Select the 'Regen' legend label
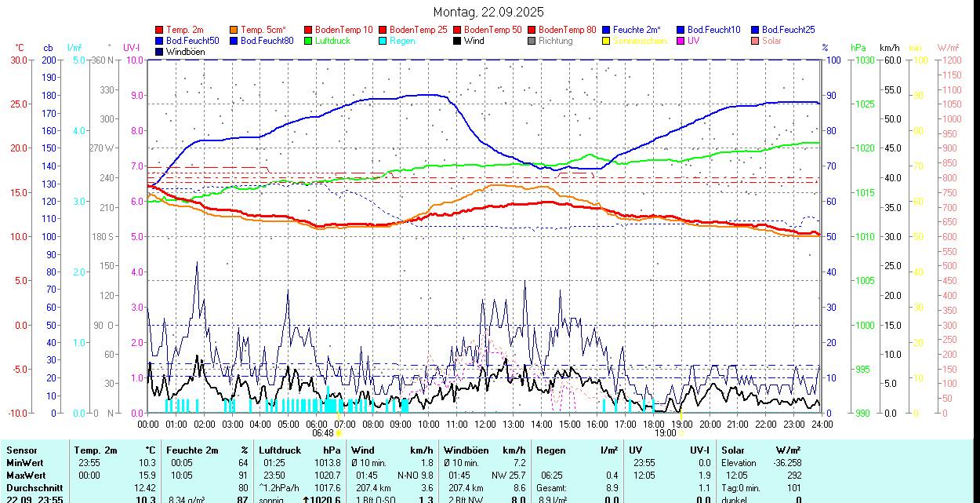 pos(402,41)
